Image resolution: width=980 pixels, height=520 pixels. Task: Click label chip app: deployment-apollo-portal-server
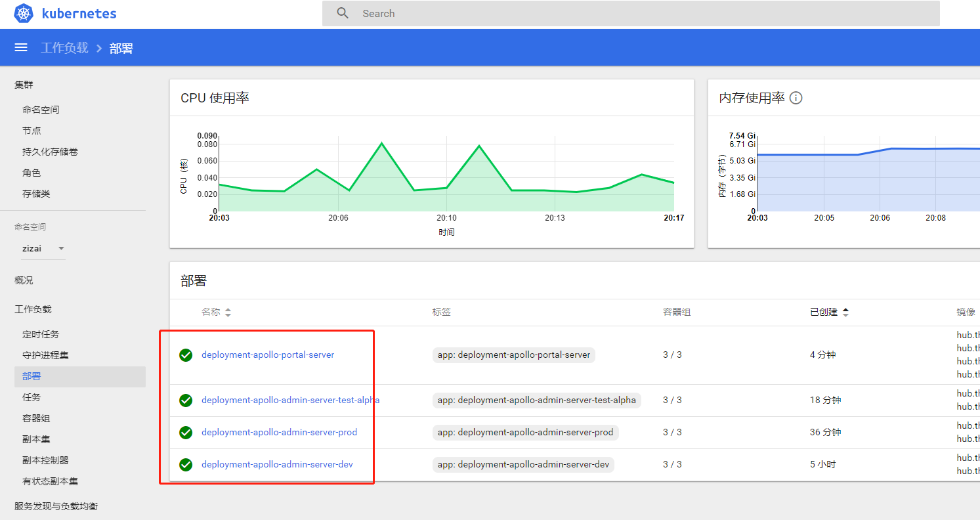tap(514, 355)
